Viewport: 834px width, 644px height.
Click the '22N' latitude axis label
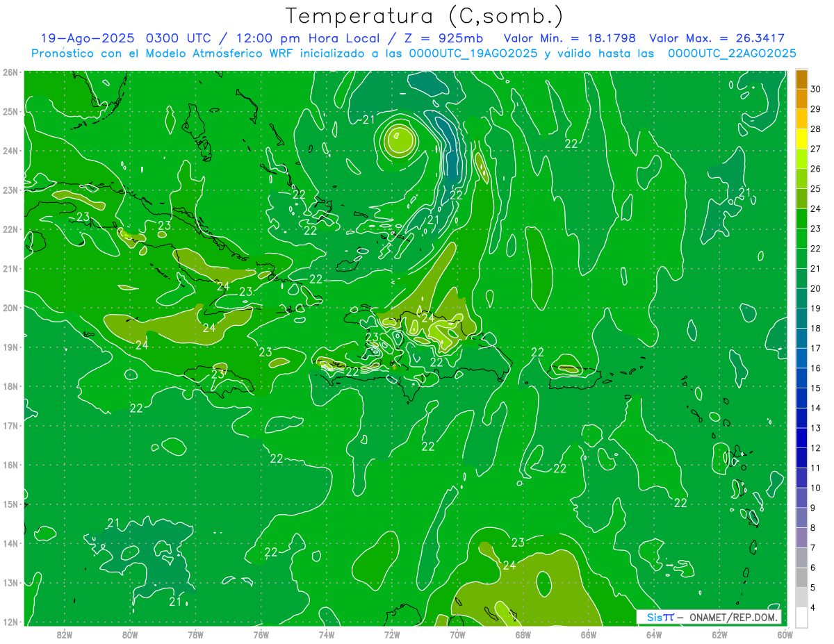pos(10,229)
